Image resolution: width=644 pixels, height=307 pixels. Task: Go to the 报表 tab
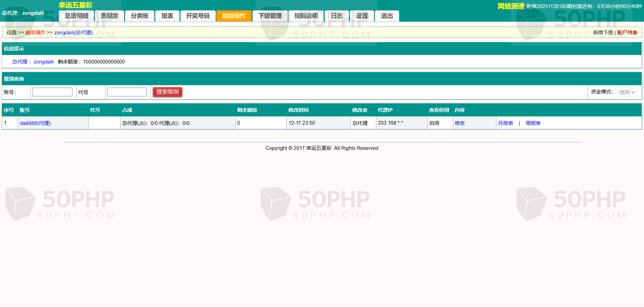pos(167,16)
